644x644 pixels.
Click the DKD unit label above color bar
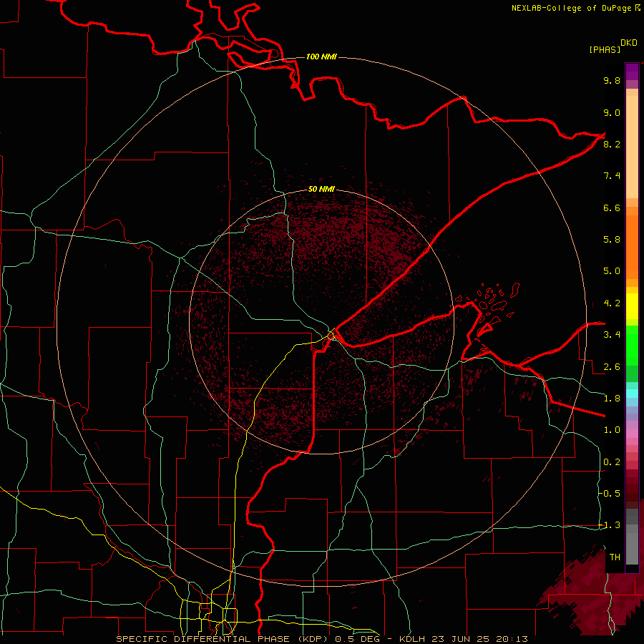click(x=628, y=43)
